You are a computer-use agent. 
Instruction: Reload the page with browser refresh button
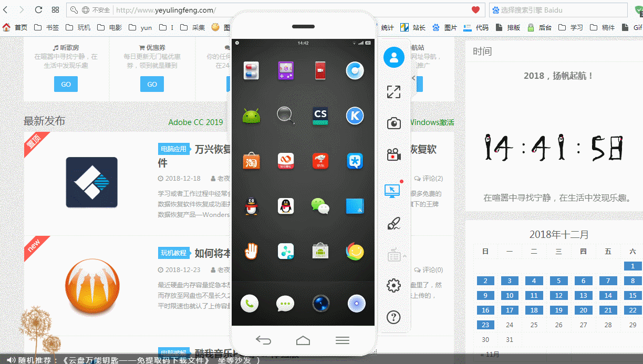coord(38,10)
